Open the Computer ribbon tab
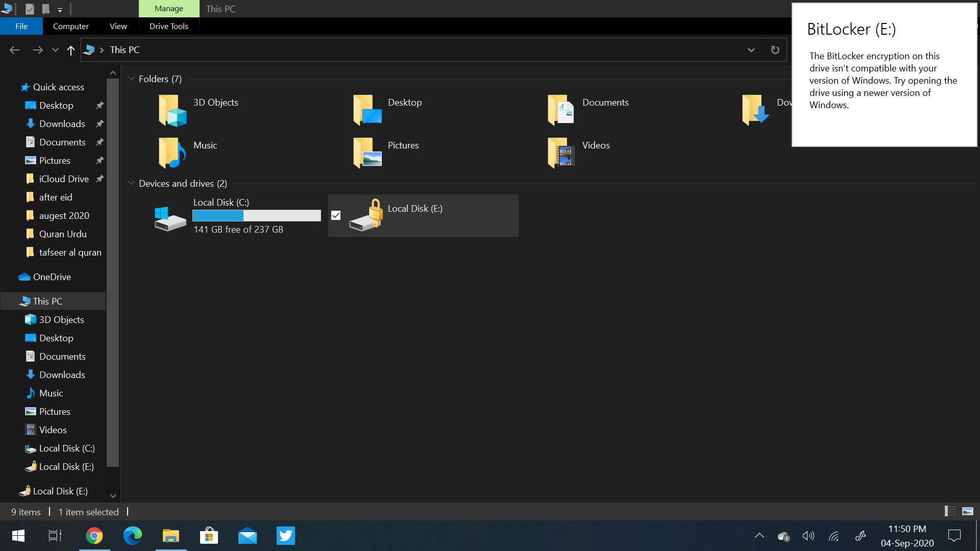 coord(71,26)
